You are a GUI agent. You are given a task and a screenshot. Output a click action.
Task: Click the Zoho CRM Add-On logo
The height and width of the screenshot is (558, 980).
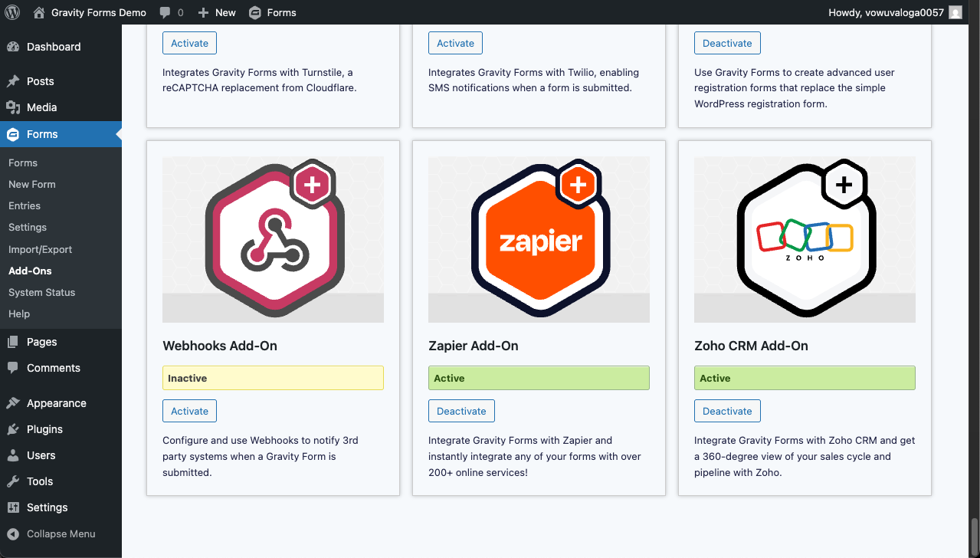click(x=805, y=239)
